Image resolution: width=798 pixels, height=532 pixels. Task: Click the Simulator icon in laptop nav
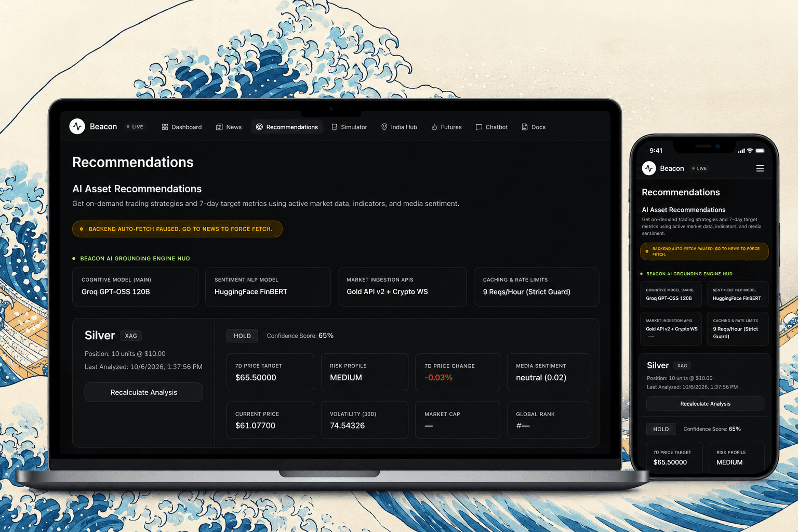(x=335, y=127)
